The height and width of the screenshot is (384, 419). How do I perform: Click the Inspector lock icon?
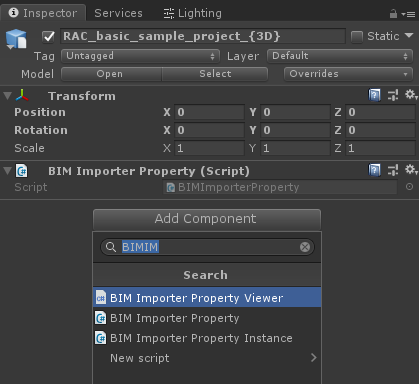(393, 14)
